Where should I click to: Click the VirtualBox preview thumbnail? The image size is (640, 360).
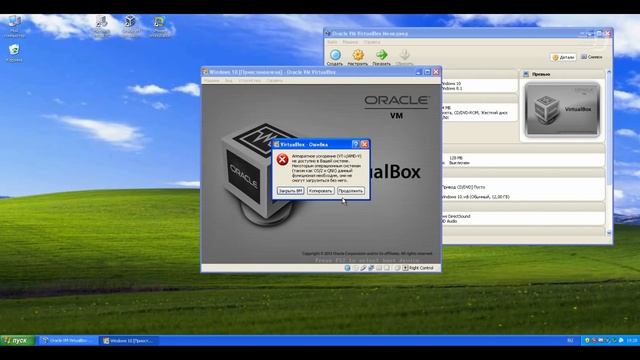click(x=562, y=109)
